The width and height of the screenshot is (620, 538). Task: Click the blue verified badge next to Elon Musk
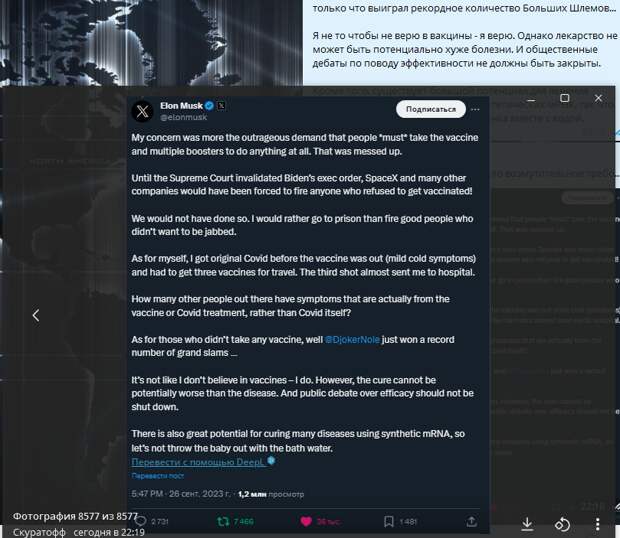[x=210, y=106]
